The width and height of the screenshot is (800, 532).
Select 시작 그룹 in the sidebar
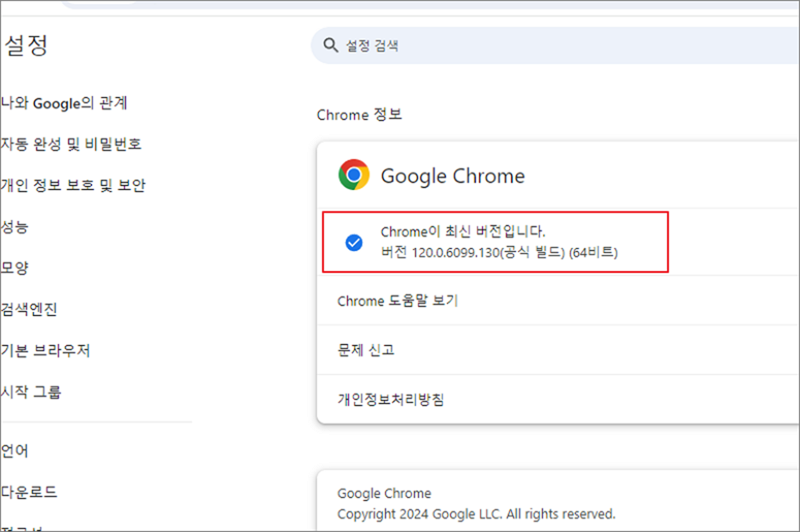pos(31,391)
